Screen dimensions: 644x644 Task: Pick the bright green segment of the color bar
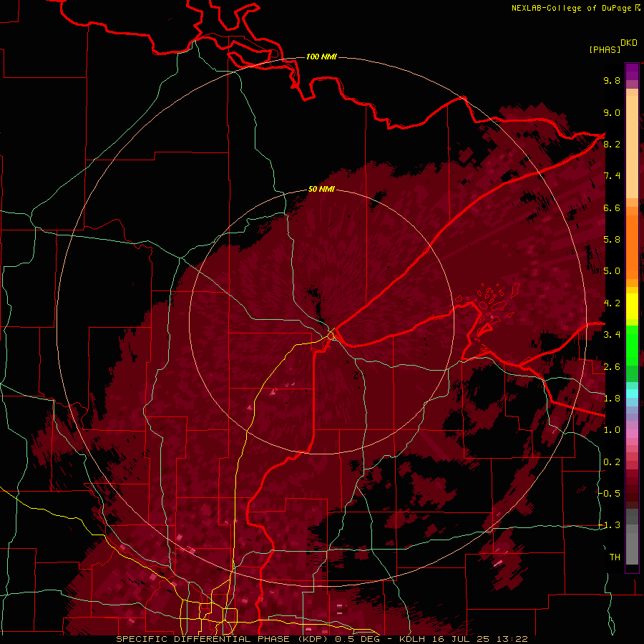click(x=632, y=345)
